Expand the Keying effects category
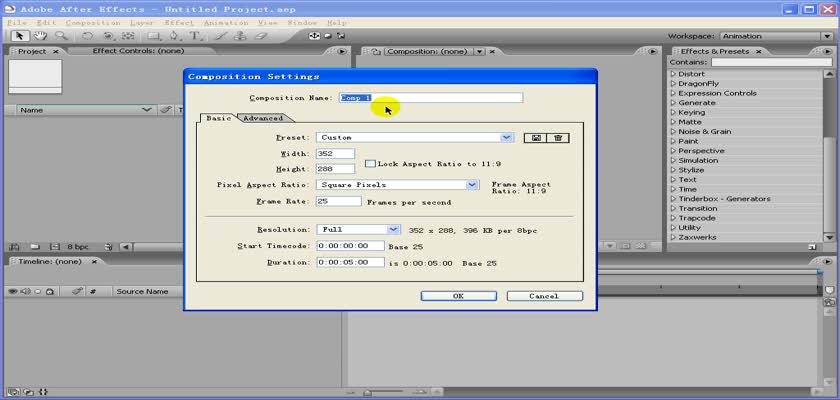 point(673,112)
